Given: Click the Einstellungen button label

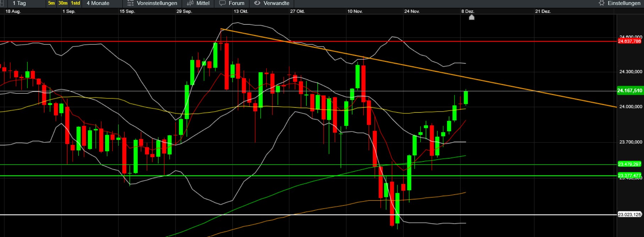Looking at the screenshot, I should (x=624, y=3).
